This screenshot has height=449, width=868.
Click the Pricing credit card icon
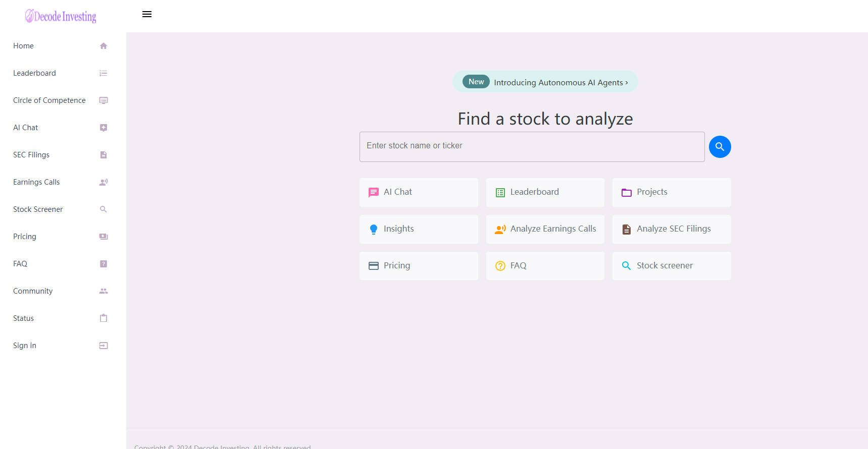coord(374,266)
